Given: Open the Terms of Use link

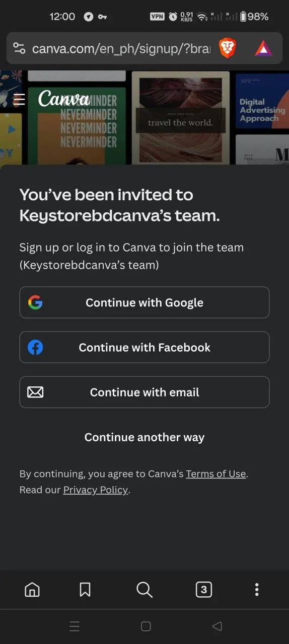Looking at the screenshot, I should click(x=216, y=473).
